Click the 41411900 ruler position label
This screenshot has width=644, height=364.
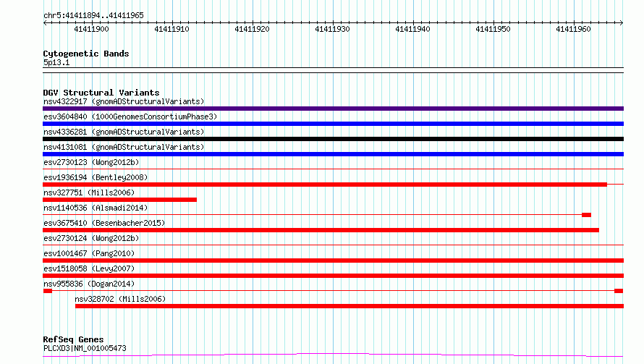click(x=91, y=29)
